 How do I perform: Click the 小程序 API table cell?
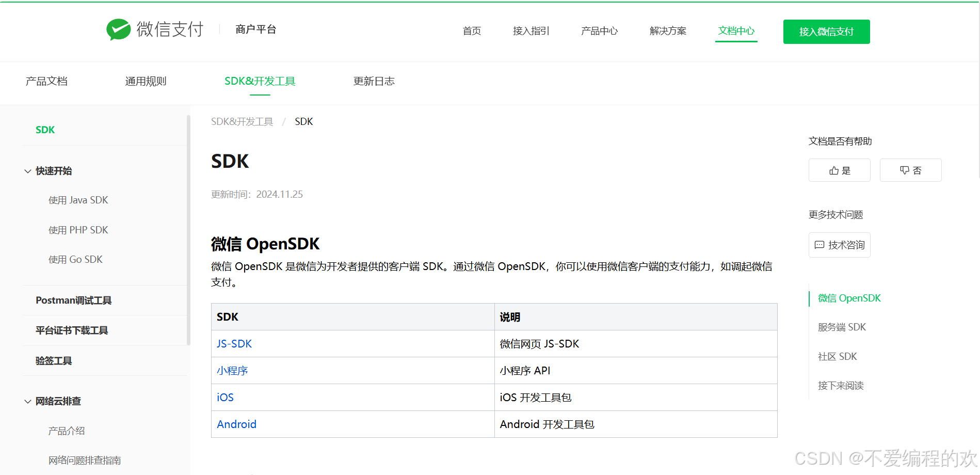636,371
